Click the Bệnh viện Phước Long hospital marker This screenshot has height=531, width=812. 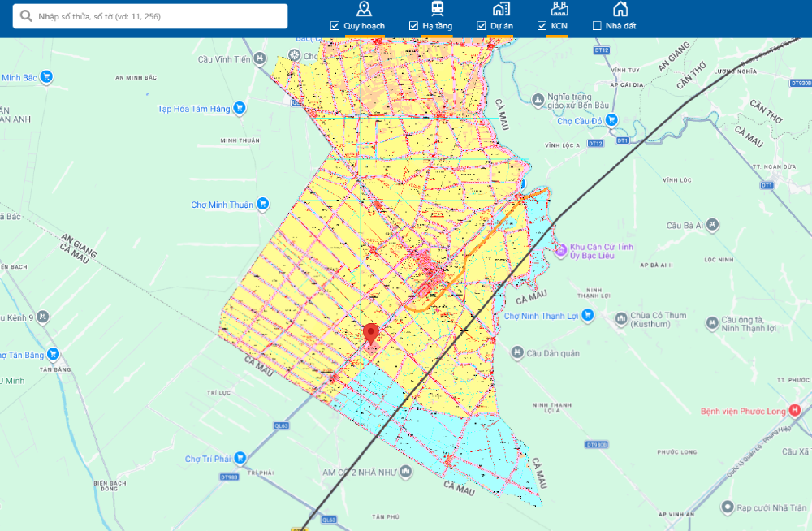coord(794,411)
